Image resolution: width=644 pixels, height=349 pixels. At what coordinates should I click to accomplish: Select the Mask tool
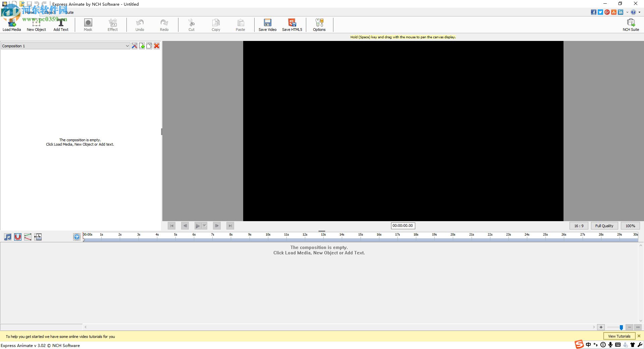[x=88, y=25]
